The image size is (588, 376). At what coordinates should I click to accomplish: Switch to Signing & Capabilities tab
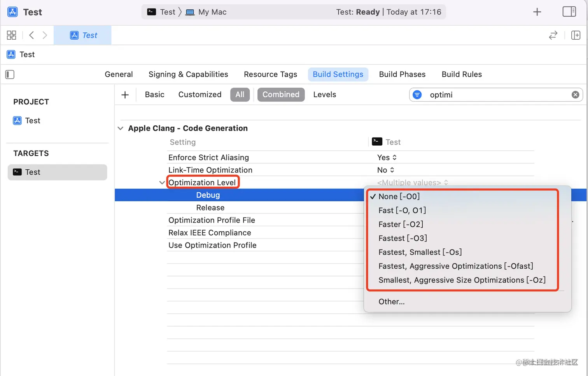click(188, 74)
